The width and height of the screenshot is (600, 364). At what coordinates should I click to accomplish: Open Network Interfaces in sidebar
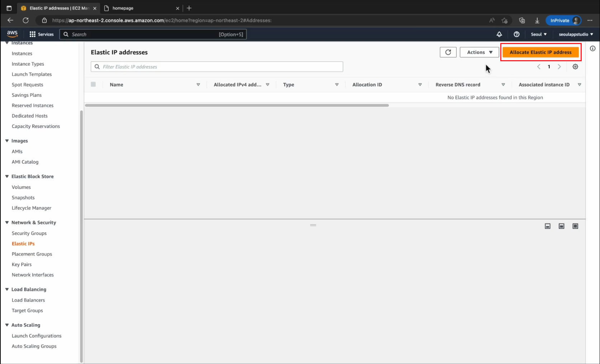(x=33, y=275)
